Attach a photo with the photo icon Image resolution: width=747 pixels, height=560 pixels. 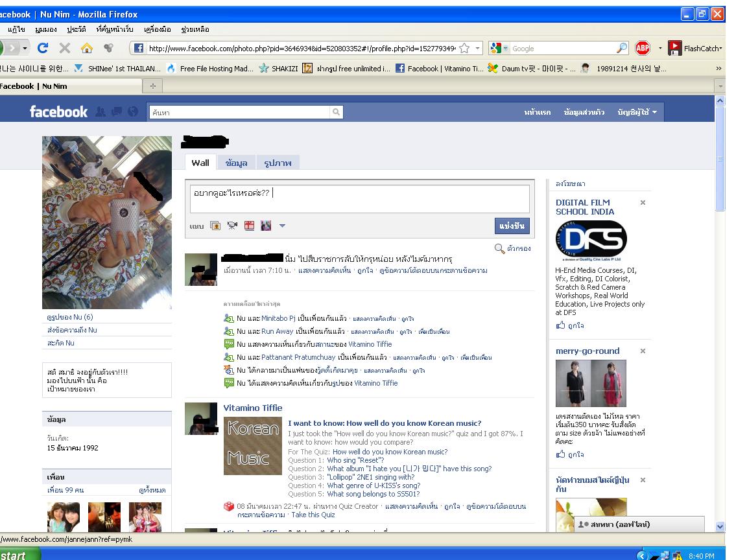coord(215,226)
